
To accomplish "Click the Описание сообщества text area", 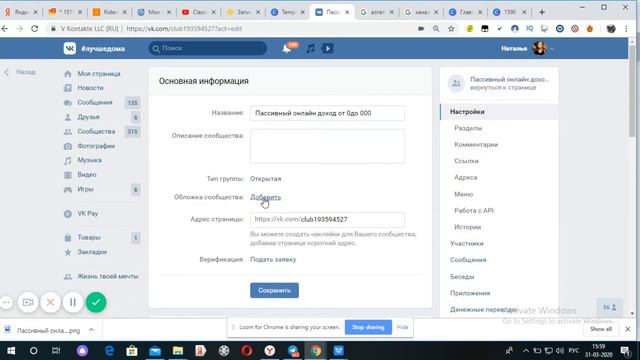I will click(327, 146).
